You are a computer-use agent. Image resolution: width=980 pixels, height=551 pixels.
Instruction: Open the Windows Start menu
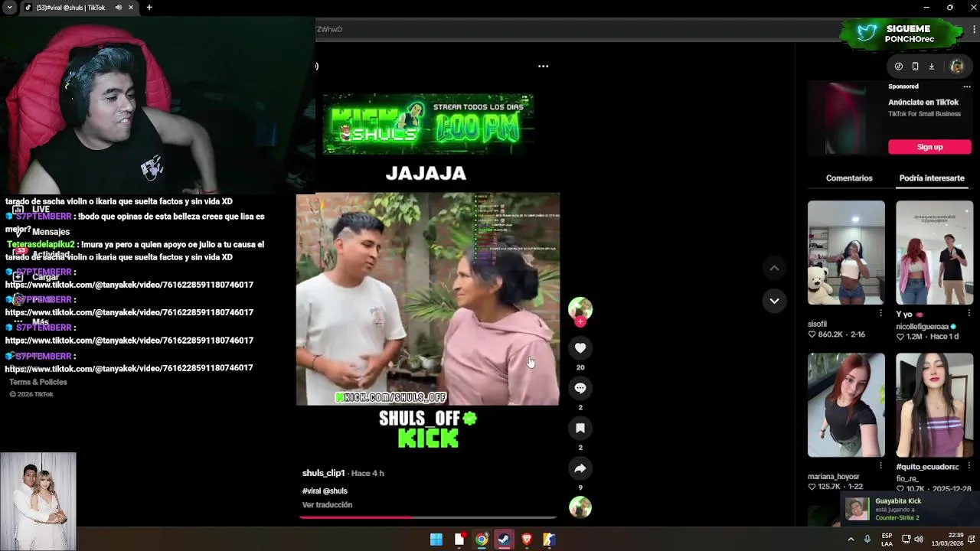[436, 540]
